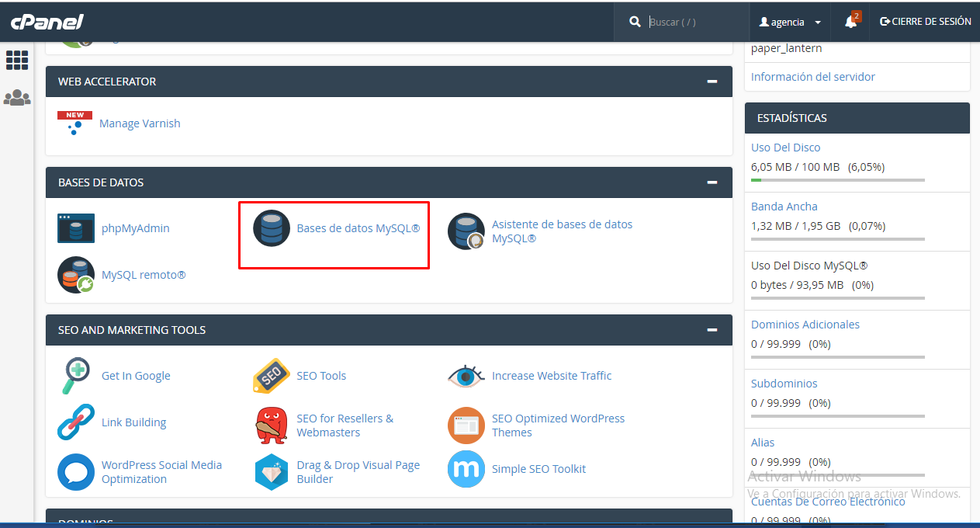Collapse the Web Accelerator section
This screenshot has width=980, height=528.
coord(712,82)
